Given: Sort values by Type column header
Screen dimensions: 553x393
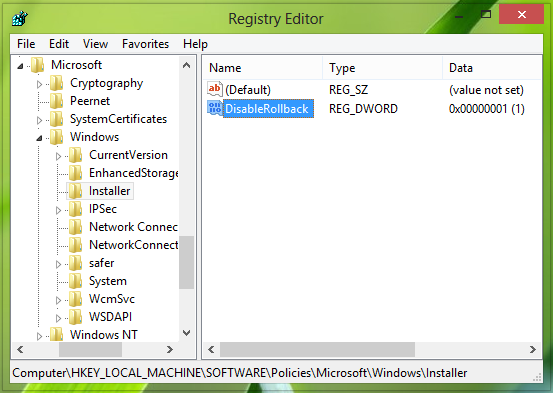Looking at the screenshot, I should [x=382, y=68].
